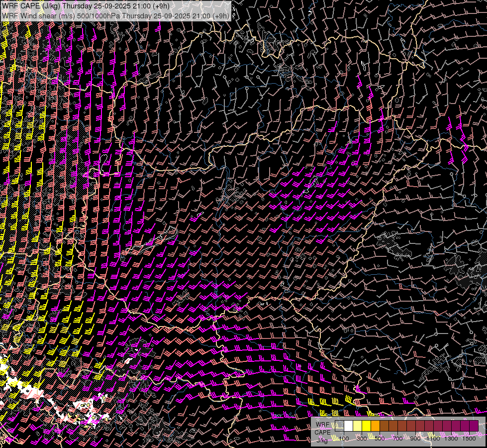Click the 700 legend label

397,439
